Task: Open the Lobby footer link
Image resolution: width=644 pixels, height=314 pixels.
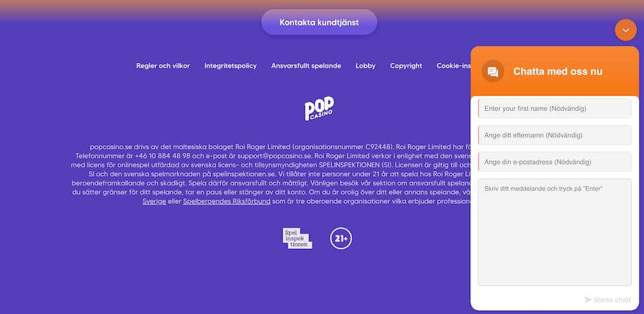Action: coord(366,66)
